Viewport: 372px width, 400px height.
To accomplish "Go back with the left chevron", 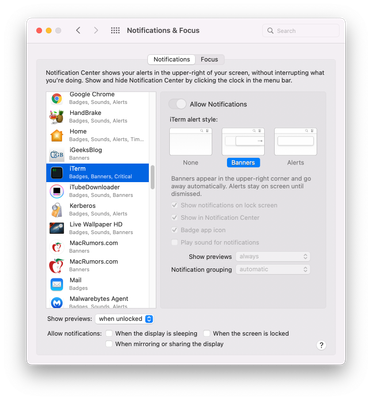I will point(78,30).
